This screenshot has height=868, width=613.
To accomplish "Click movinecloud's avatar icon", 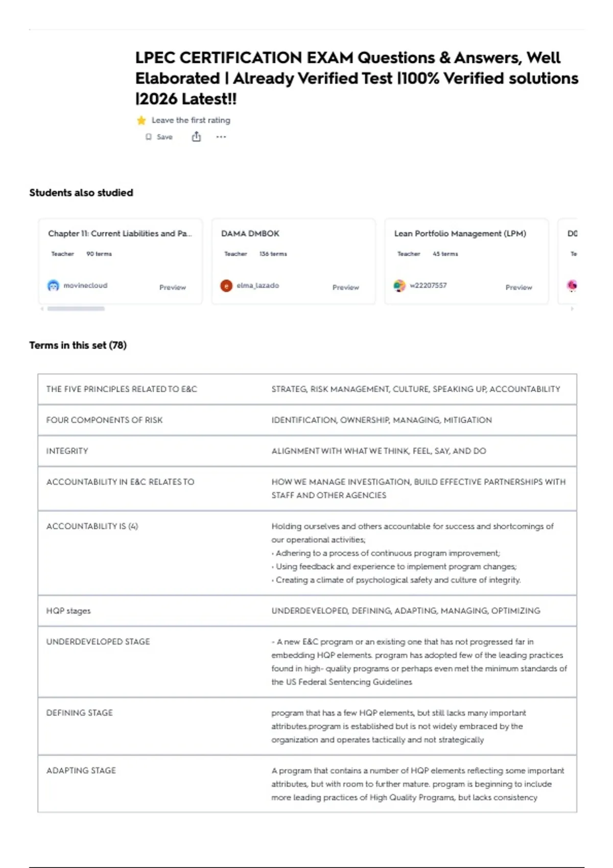I will coord(53,285).
